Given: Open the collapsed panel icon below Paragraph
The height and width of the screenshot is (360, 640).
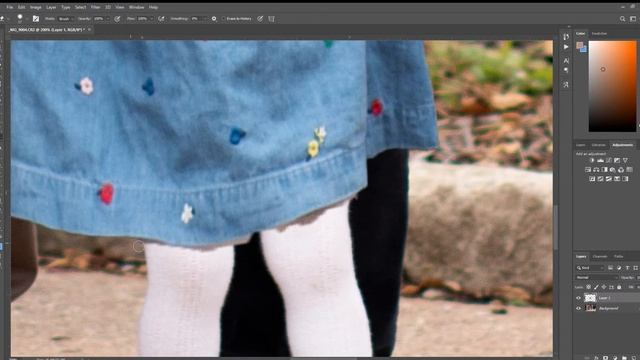Looking at the screenshot, I should click(566, 85).
